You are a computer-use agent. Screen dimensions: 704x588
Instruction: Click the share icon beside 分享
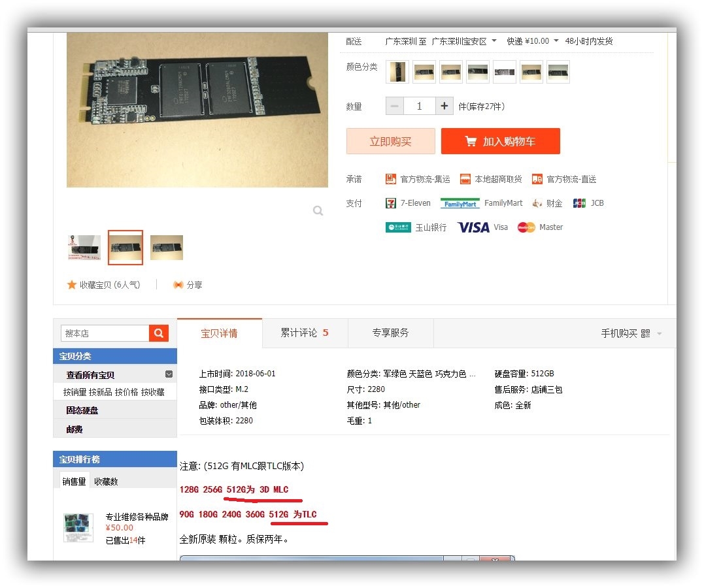tap(178, 285)
